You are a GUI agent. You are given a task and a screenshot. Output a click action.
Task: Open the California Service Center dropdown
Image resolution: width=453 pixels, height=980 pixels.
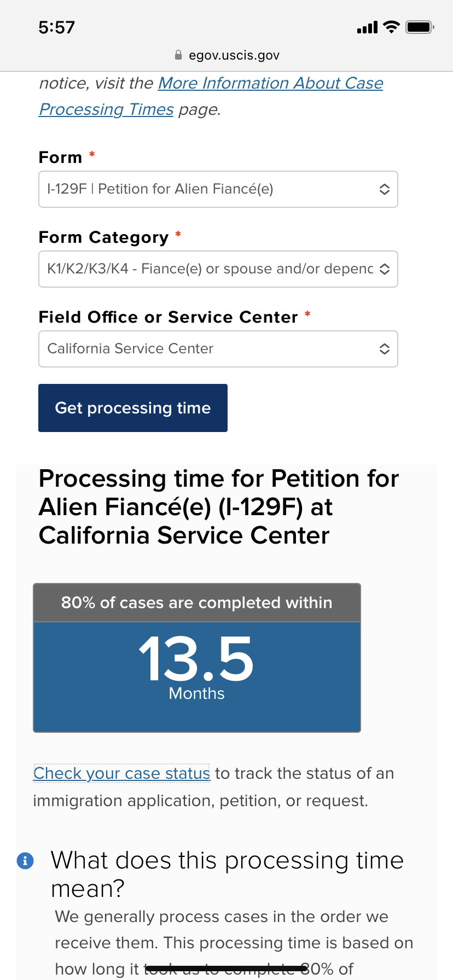tap(218, 349)
